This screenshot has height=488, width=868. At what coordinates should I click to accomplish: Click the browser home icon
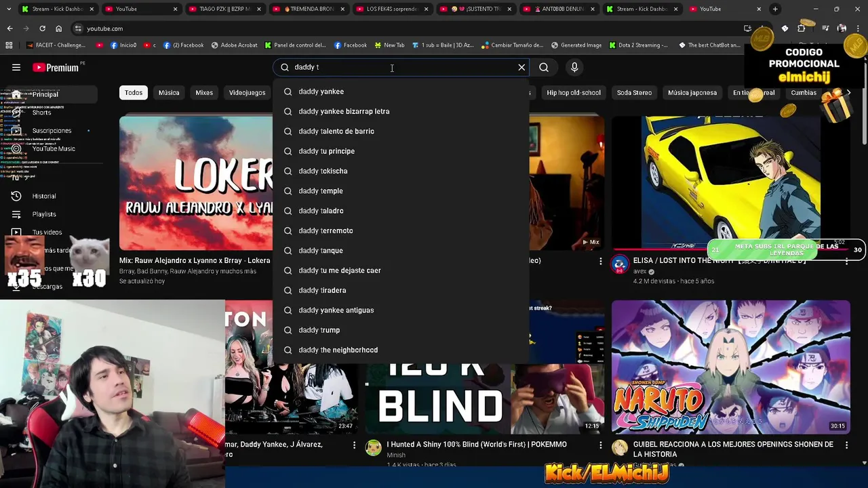tap(58, 28)
